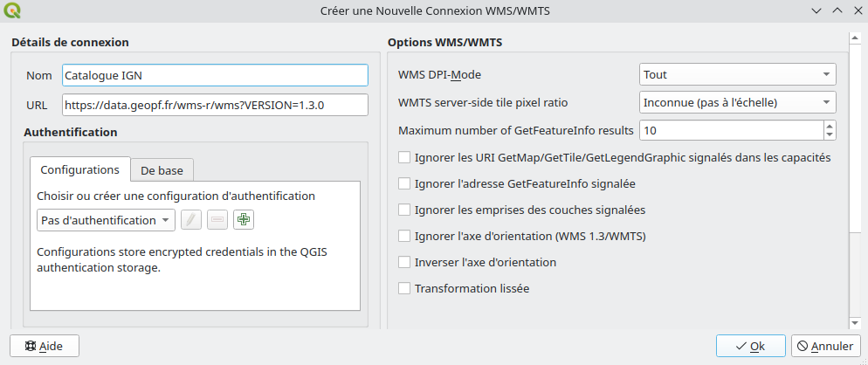The width and height of the screenshot is (868, 365).
Task: Check Inverser l'axe d'orientation option
Action: (x=404, y=262)
